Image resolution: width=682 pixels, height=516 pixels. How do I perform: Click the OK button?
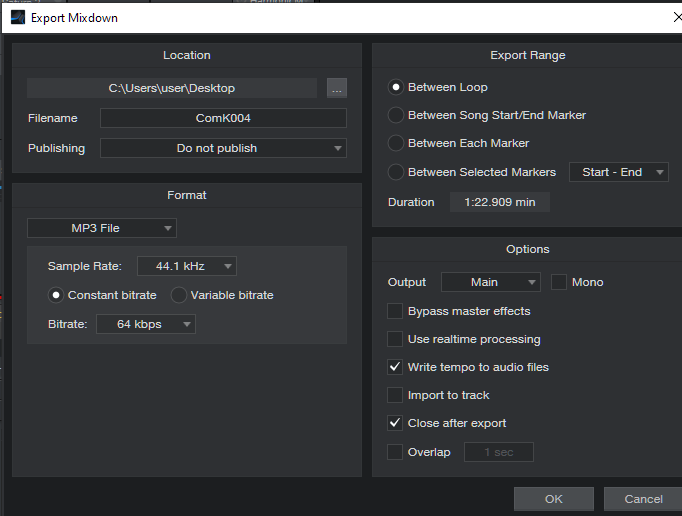coord(553,499)
